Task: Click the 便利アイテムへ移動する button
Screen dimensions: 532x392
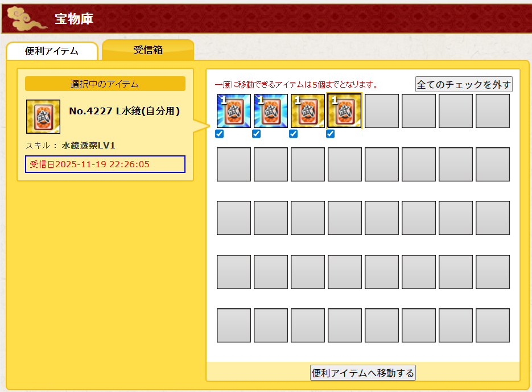Action: [x=363, y=373]
